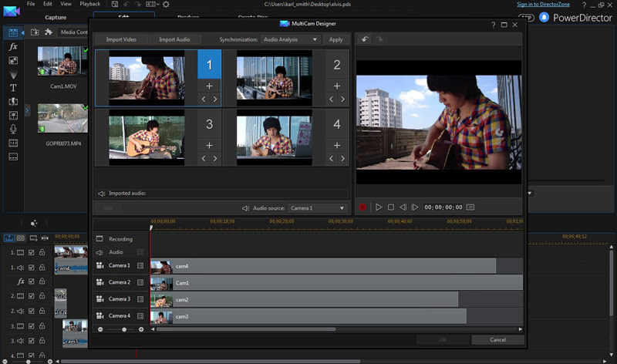Select camera 1 with the blue number button
This screenshot has width=617, height=364.
point(209,64)
